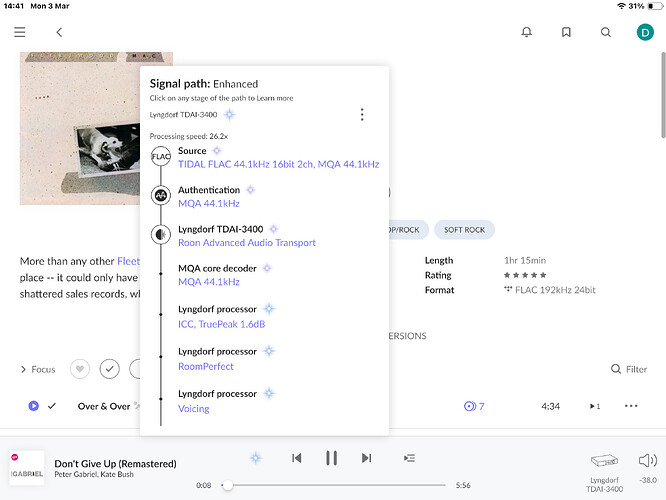Select the Lyngdorf TDAI-3400 zone icon
666x500 pixels.
point(604,461)
